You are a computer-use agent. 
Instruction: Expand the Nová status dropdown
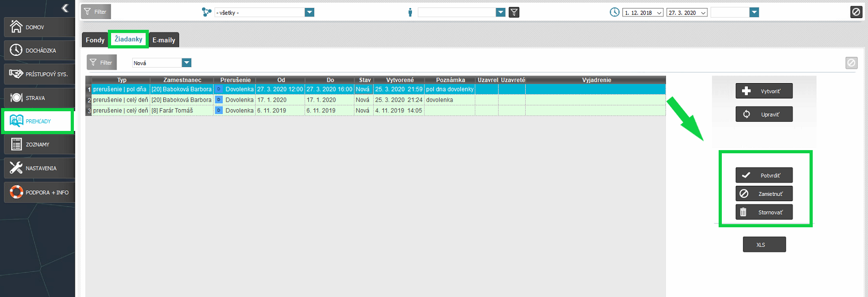click(186, 63)
